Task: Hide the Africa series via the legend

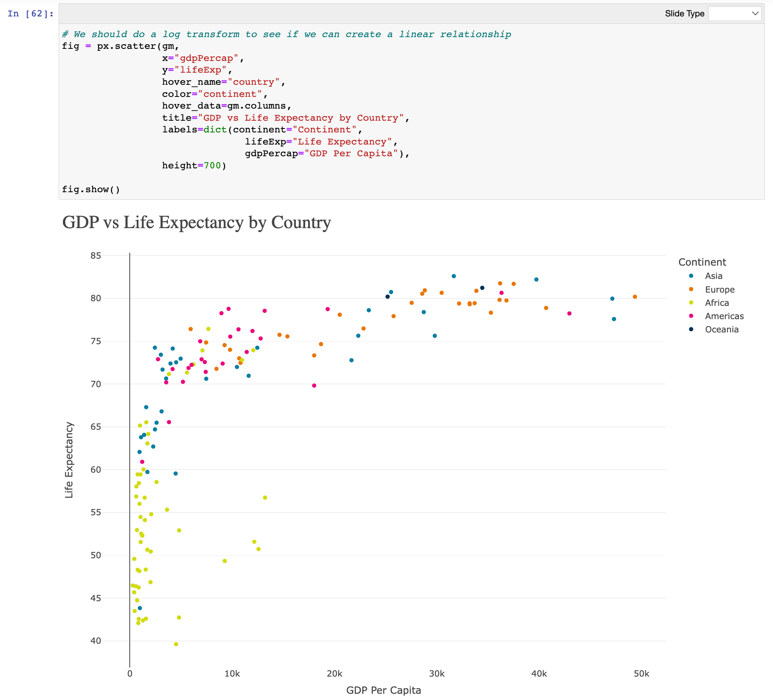Action: click(717, 303)
